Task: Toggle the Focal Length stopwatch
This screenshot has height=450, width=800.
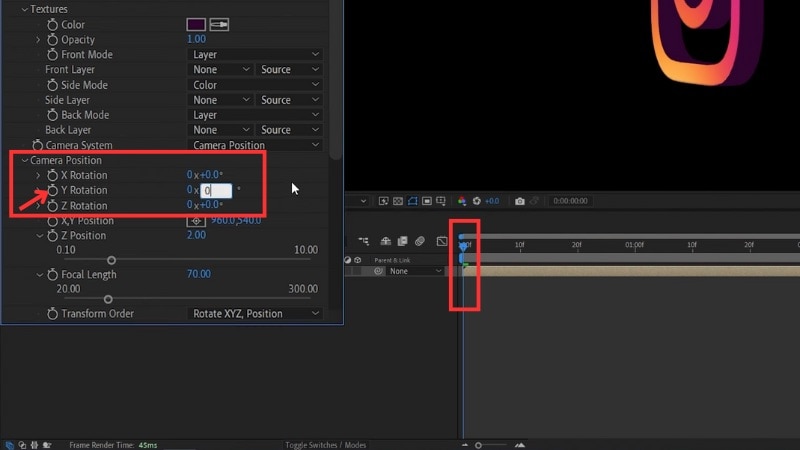Action: [x=52, y=274]
